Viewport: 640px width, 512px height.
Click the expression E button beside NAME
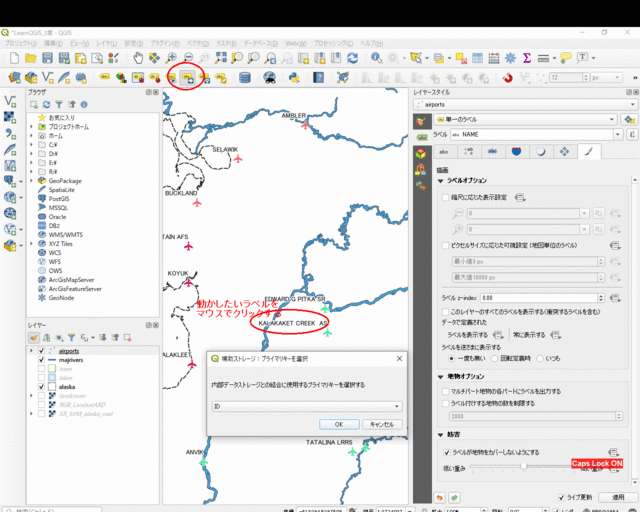coord(631,134)
